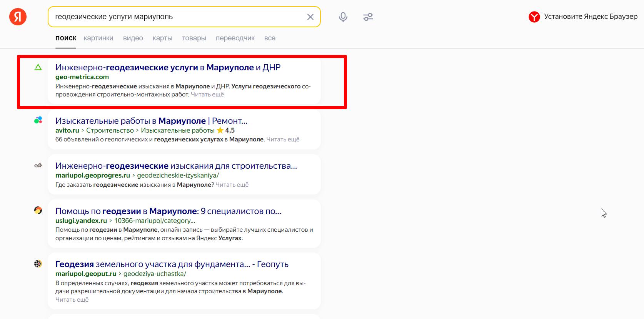Click the Yandex Browser logo icon
This screenshot has height=319, width=644.
534,17
